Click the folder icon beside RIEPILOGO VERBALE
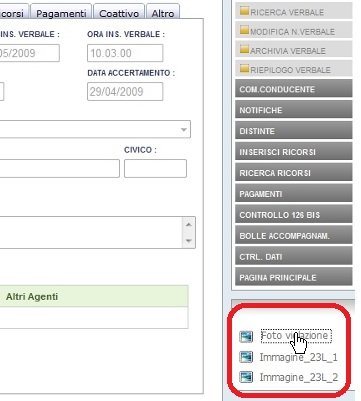 click(244, 69)
